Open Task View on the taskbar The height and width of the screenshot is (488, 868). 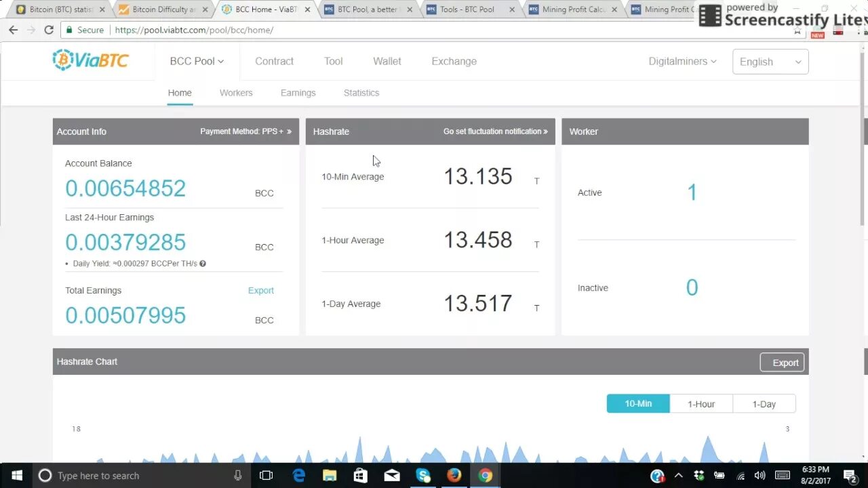click(267, 475)
